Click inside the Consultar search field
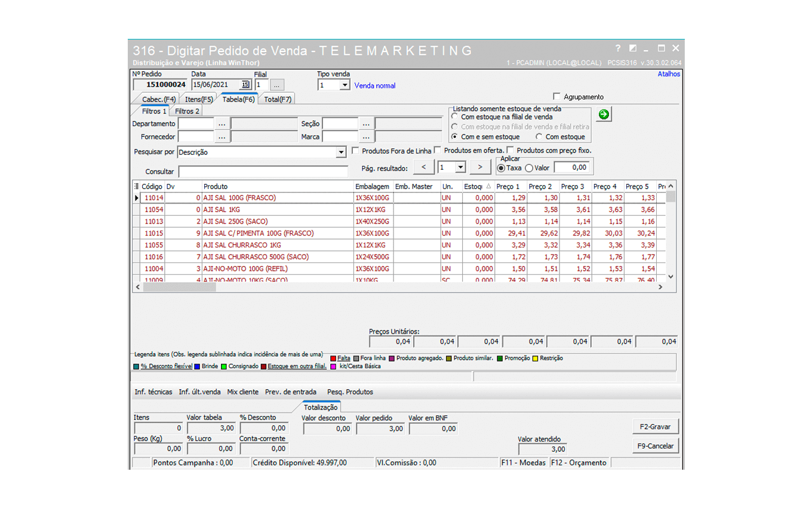Image resolution: width=812 pixels, height=508 pixels. 263,172
